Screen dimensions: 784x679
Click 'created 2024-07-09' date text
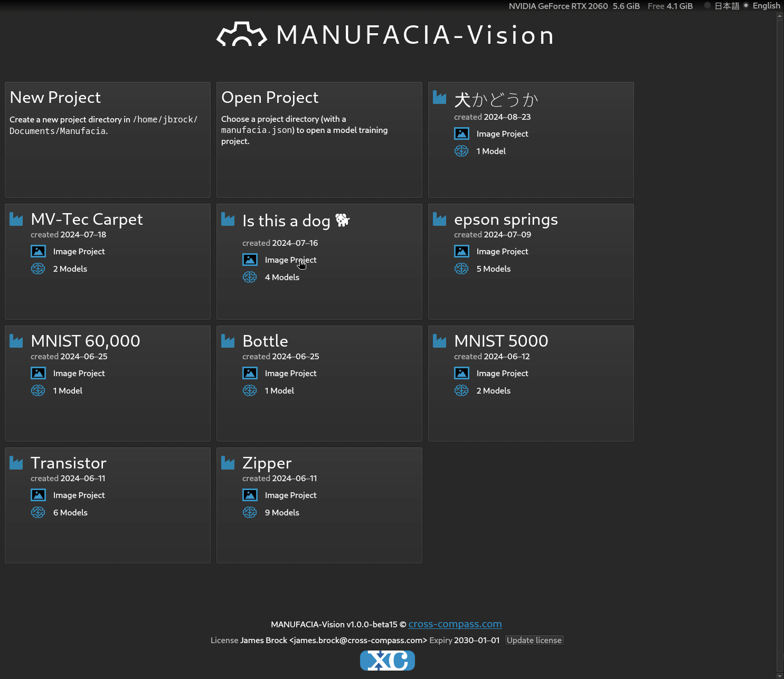pyautogui.click(x=493, y=235)
